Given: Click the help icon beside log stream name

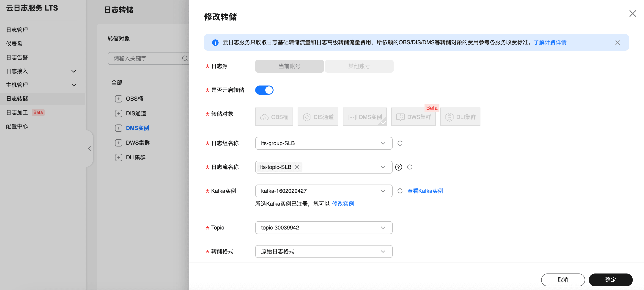Looking at the screenshot, I should tap(398, 167).
